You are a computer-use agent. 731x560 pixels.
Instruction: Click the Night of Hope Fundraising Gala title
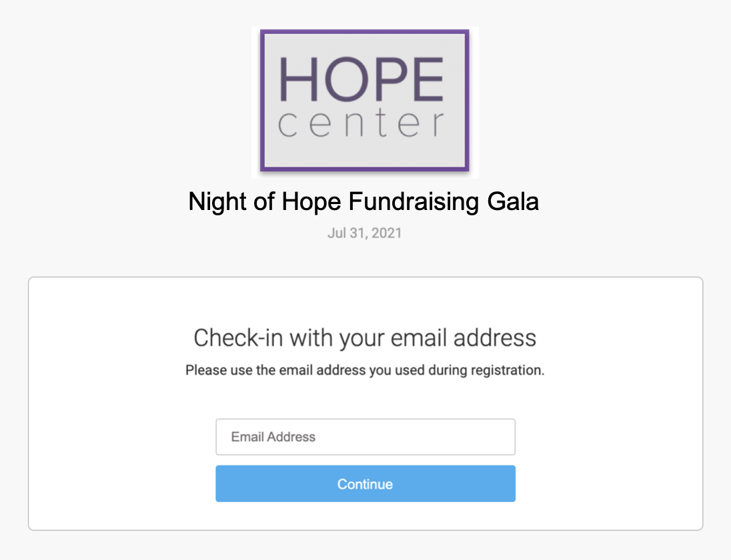[x=363, y=201]
